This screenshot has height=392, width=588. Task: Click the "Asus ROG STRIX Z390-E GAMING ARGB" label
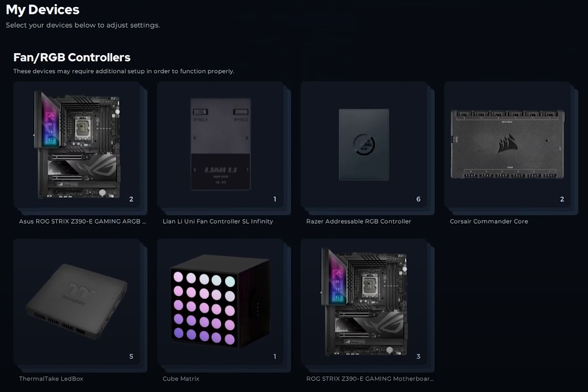coord(82,221)
